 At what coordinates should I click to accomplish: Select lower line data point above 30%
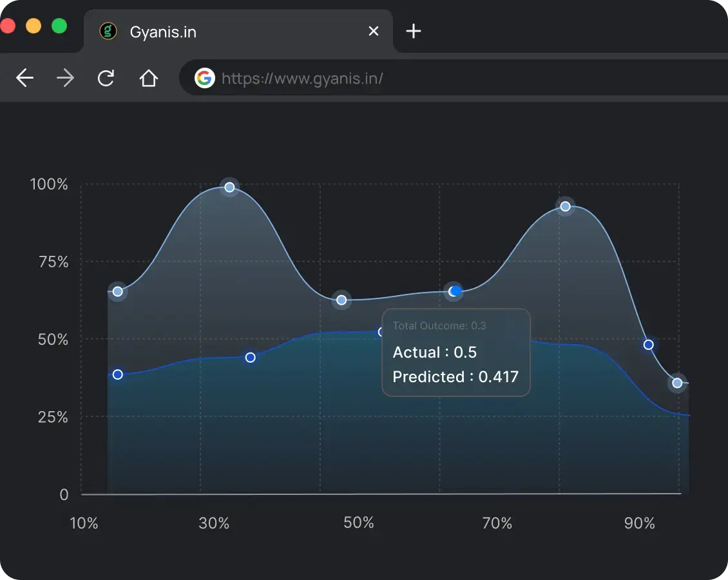coord(251,358)
